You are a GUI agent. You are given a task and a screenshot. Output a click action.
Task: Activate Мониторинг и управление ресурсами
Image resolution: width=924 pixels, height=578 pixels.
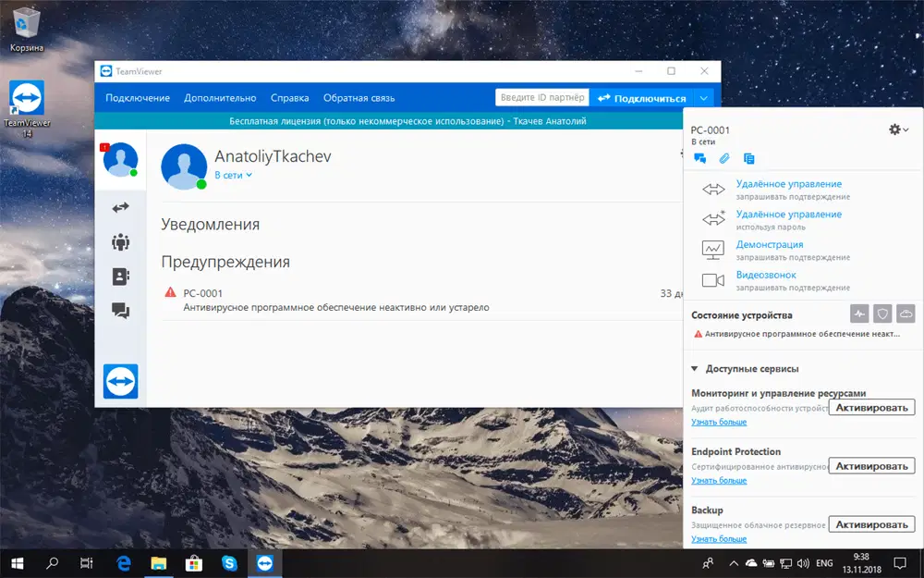tap(871, 407)
